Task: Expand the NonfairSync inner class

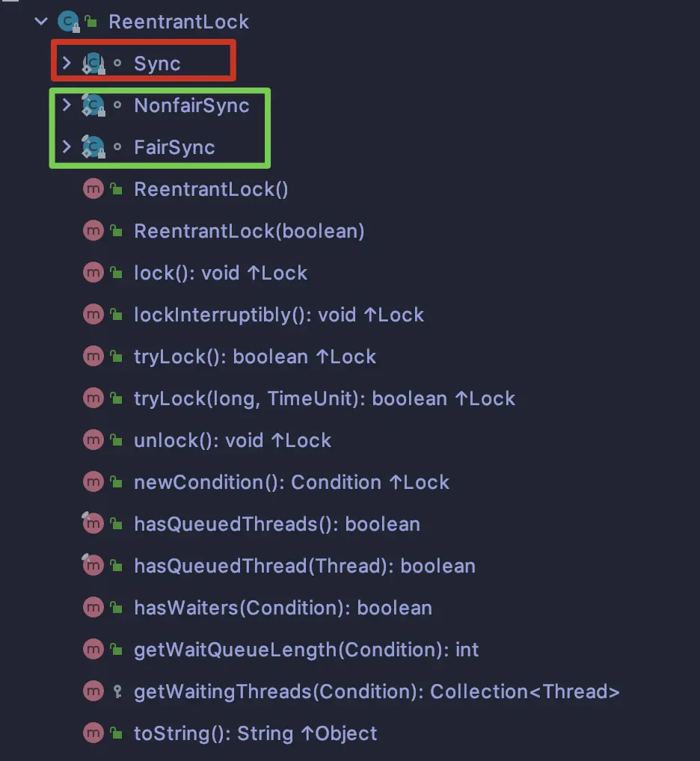Action: [67, 105]
